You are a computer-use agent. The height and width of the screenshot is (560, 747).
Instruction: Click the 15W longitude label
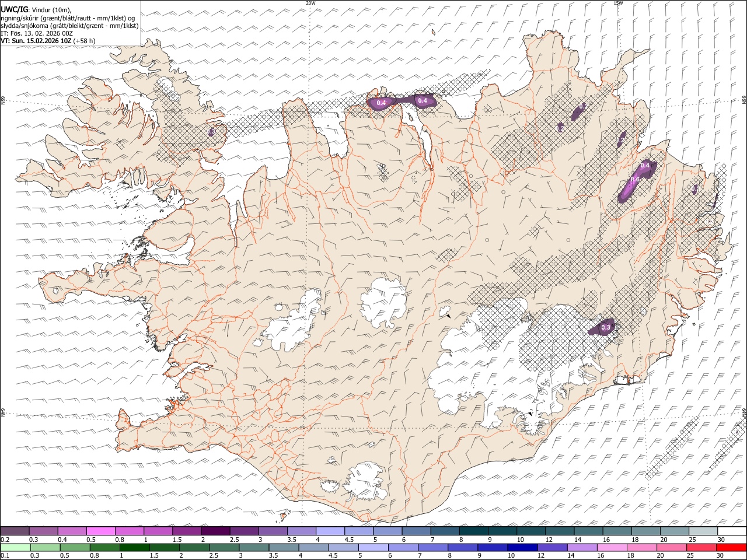coord(618,3)
